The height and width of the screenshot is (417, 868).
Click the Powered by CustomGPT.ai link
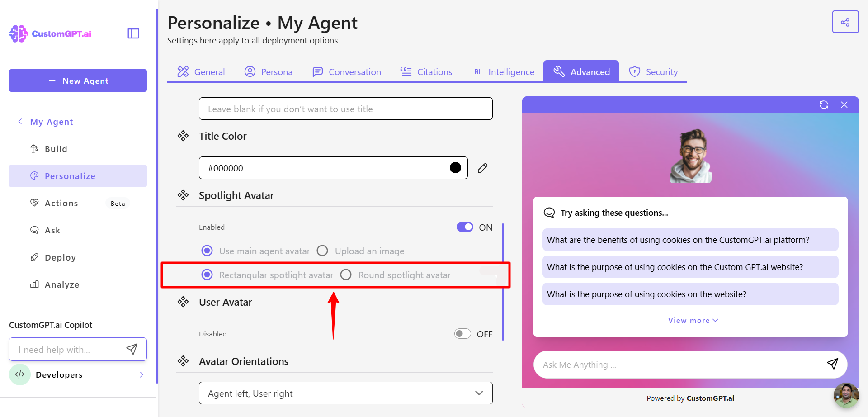pyautogui.click(x=690, y=398)
